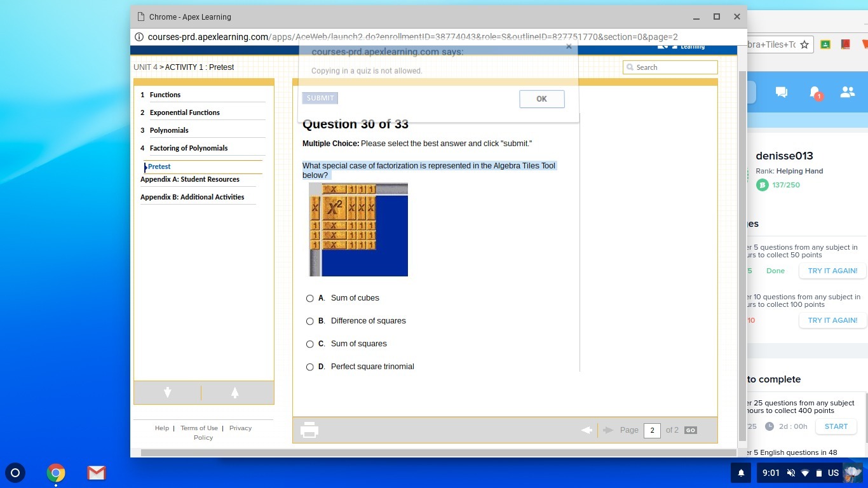Click the 'ACTIVITY 1 : Pretest' breadcrumb text

coord(200,67)
